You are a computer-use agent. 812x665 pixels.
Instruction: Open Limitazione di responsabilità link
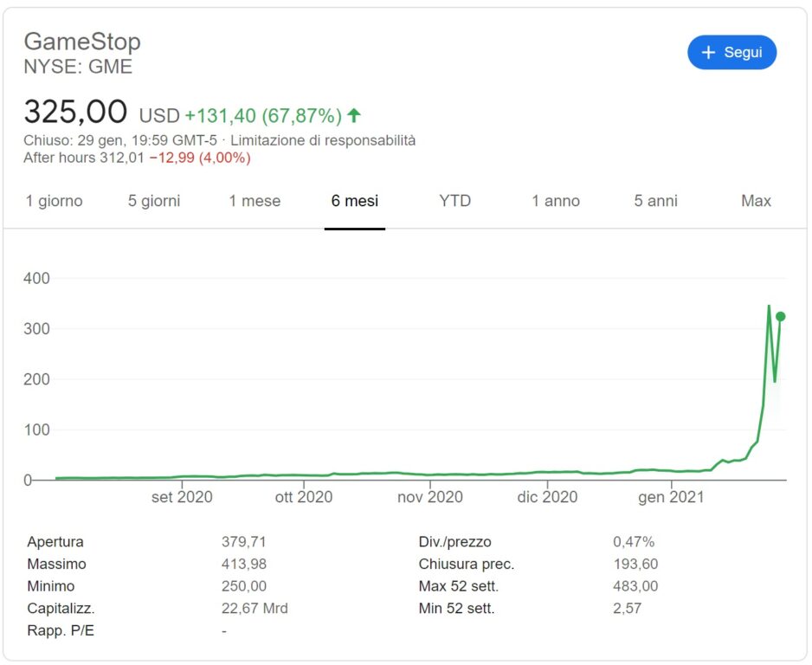(323, 140)
